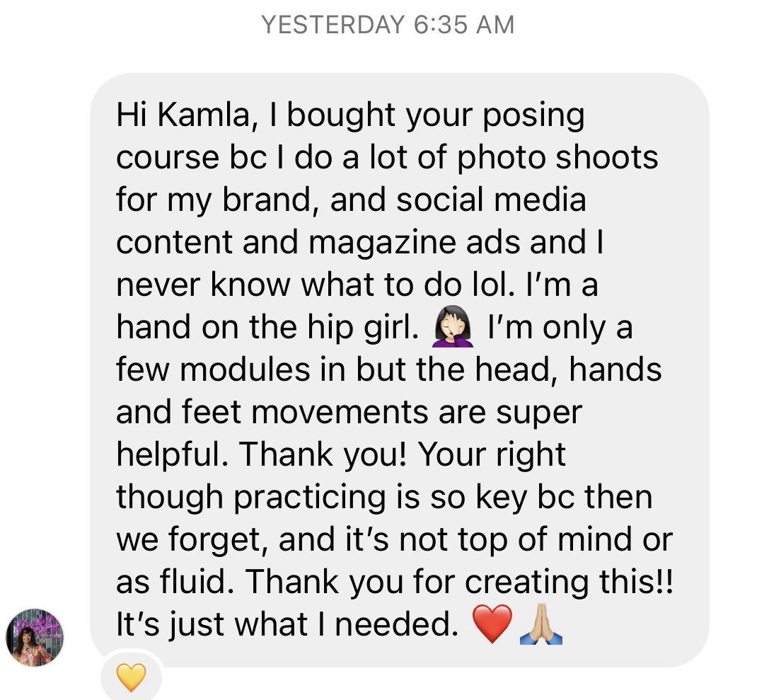Select the YESTERDAY 6:35 AM timestamp
The width and height of the screenshot is (769, 700).
click(x=388, y=25)
